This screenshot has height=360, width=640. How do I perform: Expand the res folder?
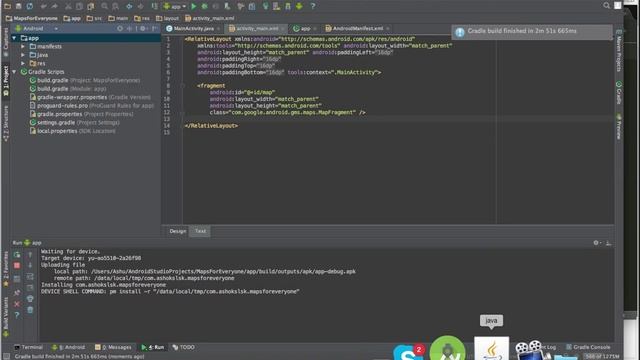(23, 63)
